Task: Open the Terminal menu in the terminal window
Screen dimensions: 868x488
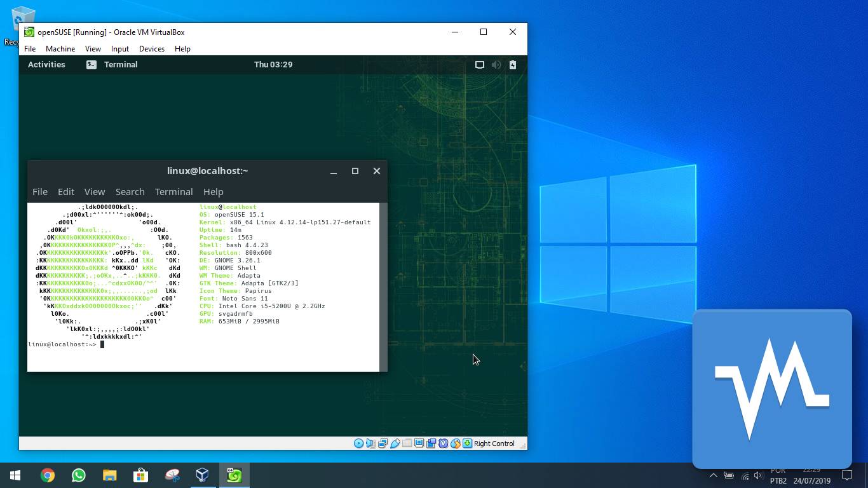Action: coord(174,192)
